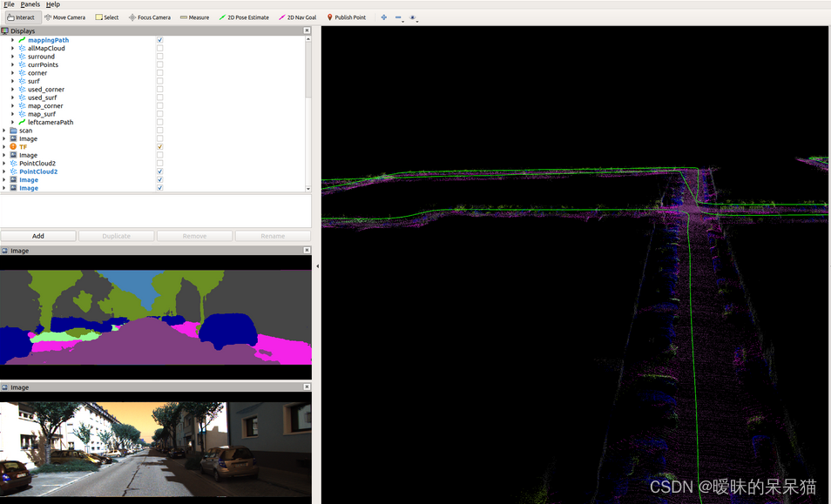Image resolution: width=831 pixels, height=504 pixels.
Task: Disable the mappingPath display checkbox
Action: tap(159, 39)
